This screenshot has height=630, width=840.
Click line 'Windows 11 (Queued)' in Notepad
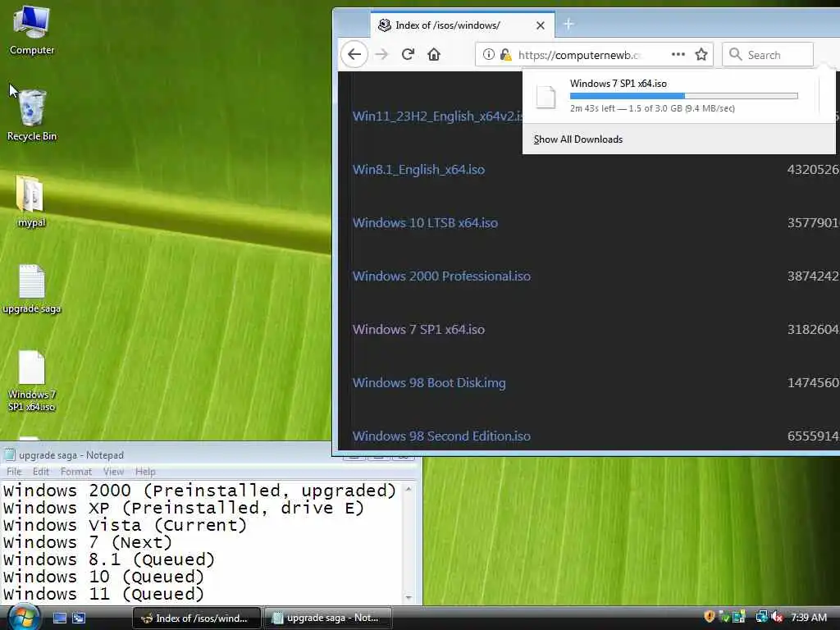(103, 594)
